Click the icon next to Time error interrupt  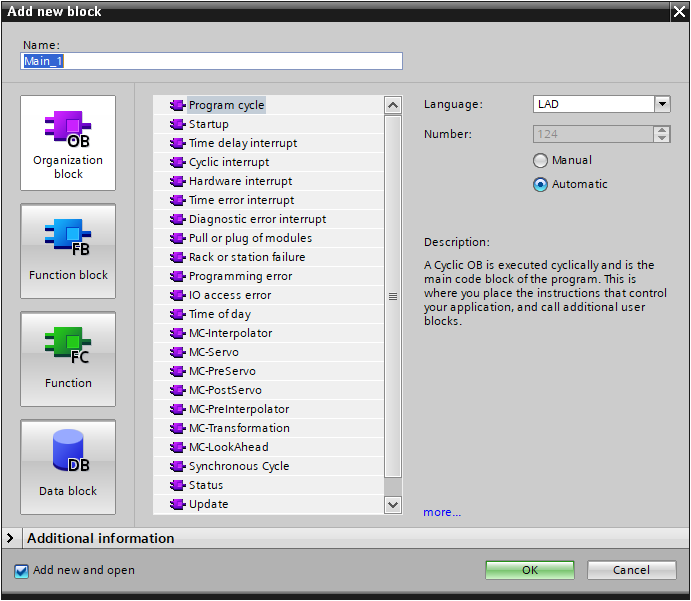point(177,200)
